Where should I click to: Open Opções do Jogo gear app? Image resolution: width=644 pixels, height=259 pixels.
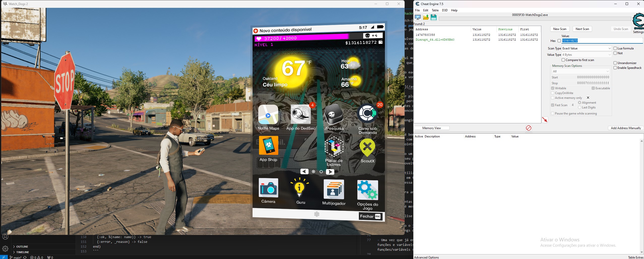coord(367,190)
